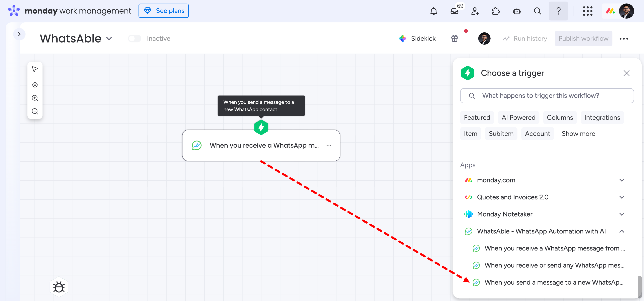Open the monday apps grid launcher
644x301 pixels.
click(588, 11)
